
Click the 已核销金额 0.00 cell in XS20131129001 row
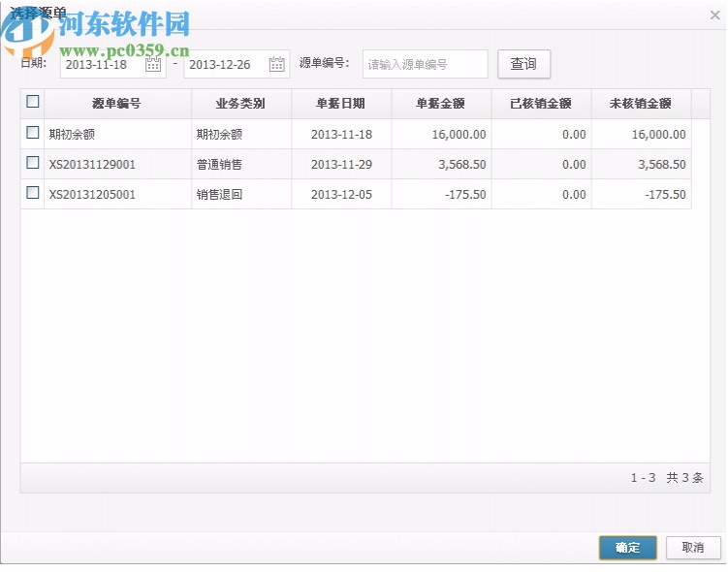pos(541,165)
